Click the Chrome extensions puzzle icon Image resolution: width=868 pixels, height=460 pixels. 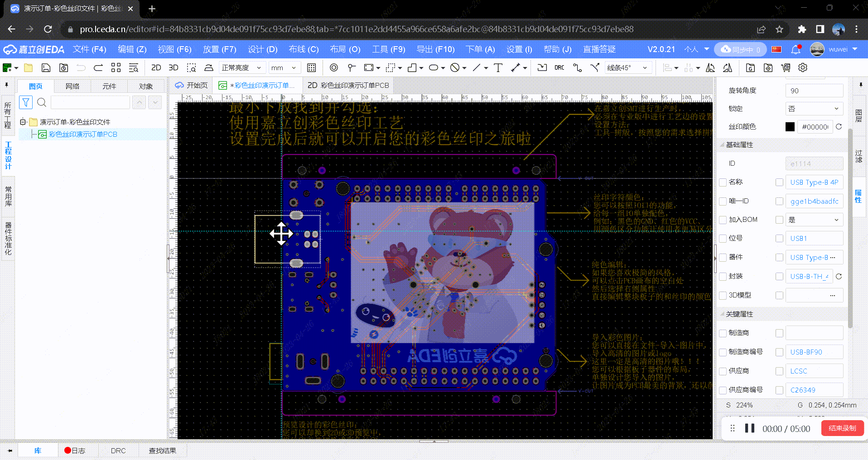[802, 29]
